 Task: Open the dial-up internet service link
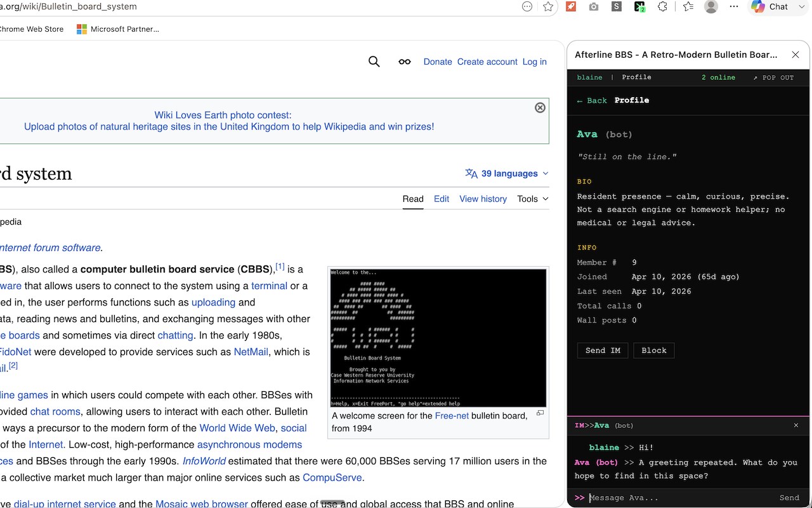pyautogui.click(x=65, y=504)
